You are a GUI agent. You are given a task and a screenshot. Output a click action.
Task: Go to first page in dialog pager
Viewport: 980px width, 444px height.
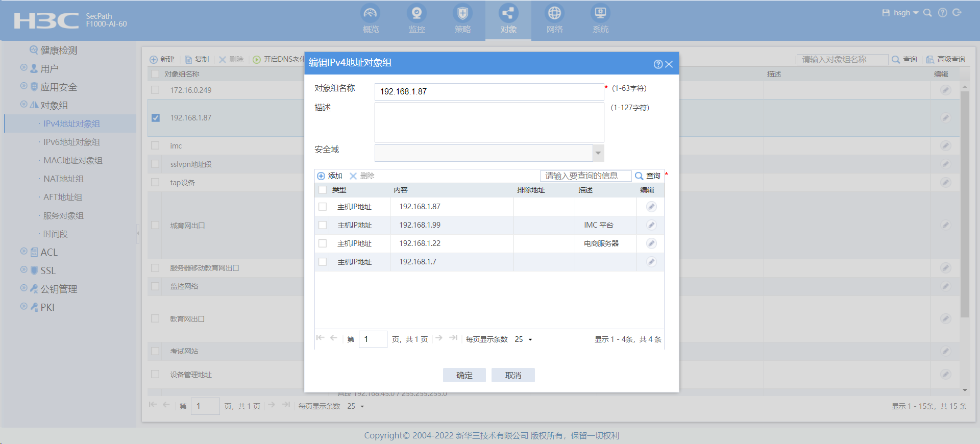[x=321, y=338]
